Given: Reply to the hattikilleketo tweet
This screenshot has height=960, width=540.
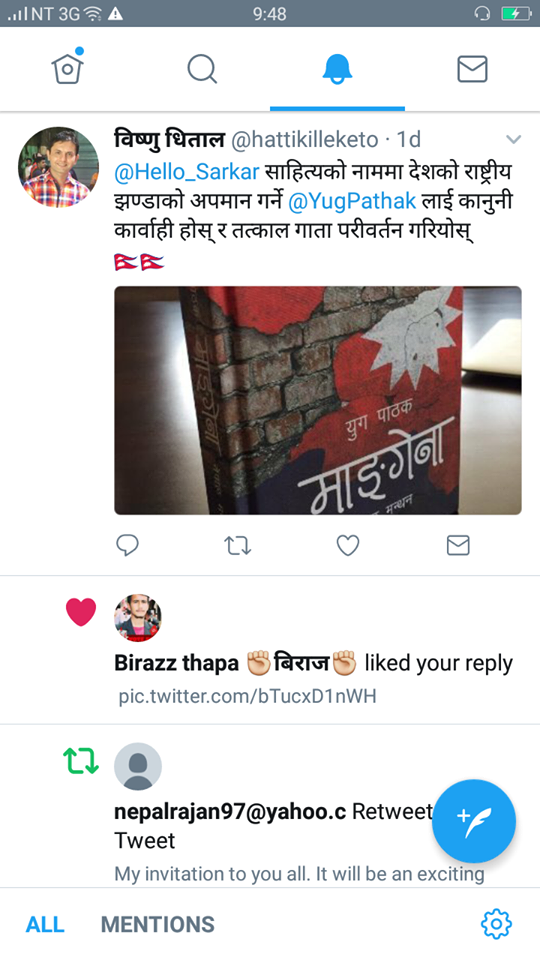Looking at the screenshot, I should click(x=127, y=545).
